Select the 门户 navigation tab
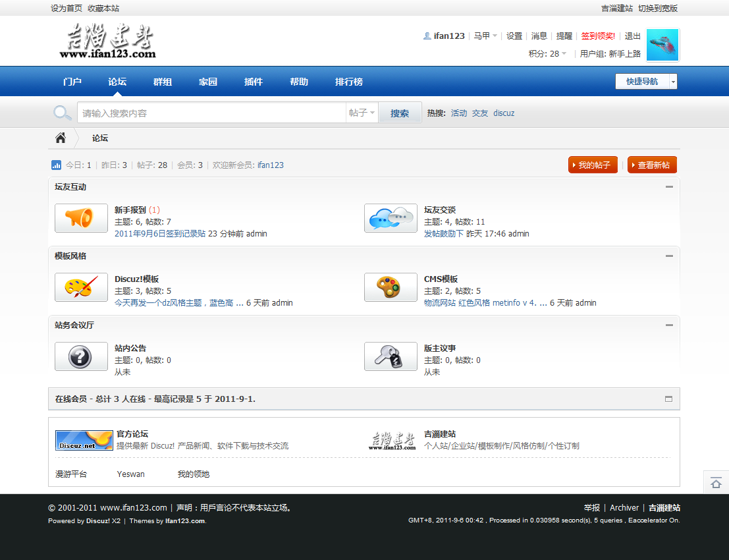 72,82
